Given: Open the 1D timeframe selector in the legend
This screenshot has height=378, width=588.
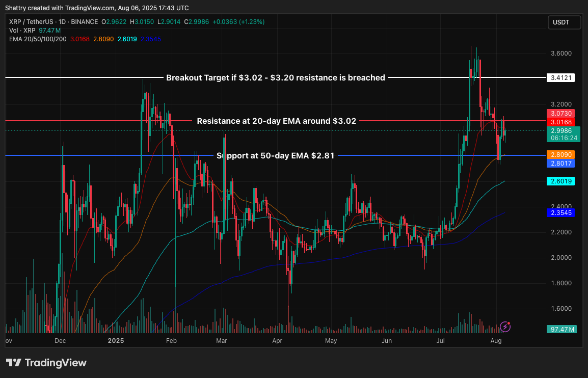Looking at the screenshot, I should tap(62, 22).
